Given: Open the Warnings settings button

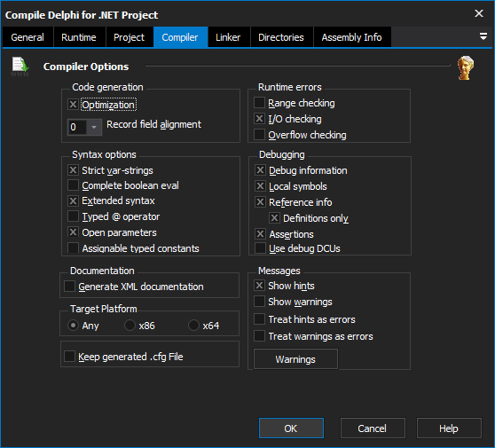Looking at the screenshot, I should point(295,359).
